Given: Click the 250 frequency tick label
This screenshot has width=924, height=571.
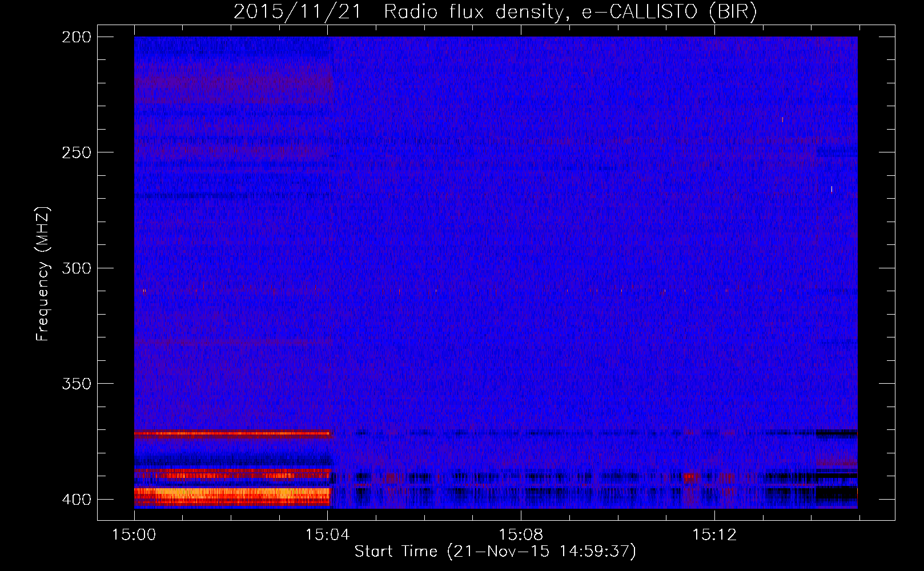Looking at the screenshot, I should [x=77, y=152].
